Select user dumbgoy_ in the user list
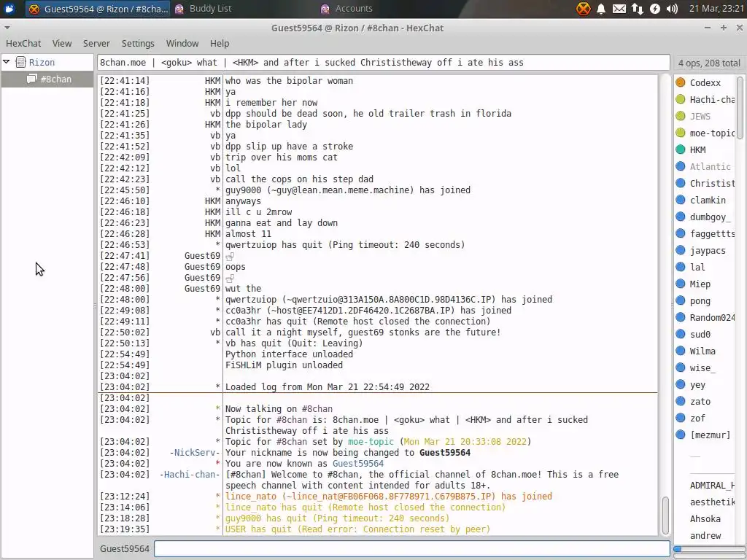747x560 pixels. point(710,217)
